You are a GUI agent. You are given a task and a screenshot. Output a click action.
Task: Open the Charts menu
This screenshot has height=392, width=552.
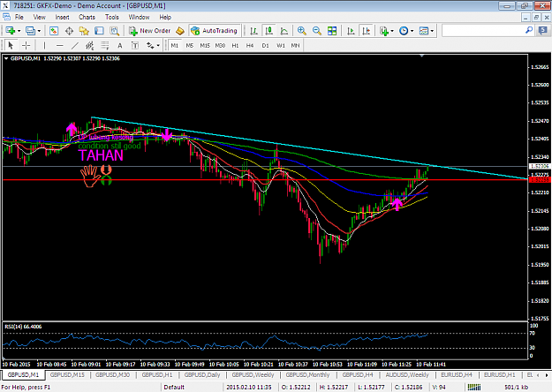(87, 17)
